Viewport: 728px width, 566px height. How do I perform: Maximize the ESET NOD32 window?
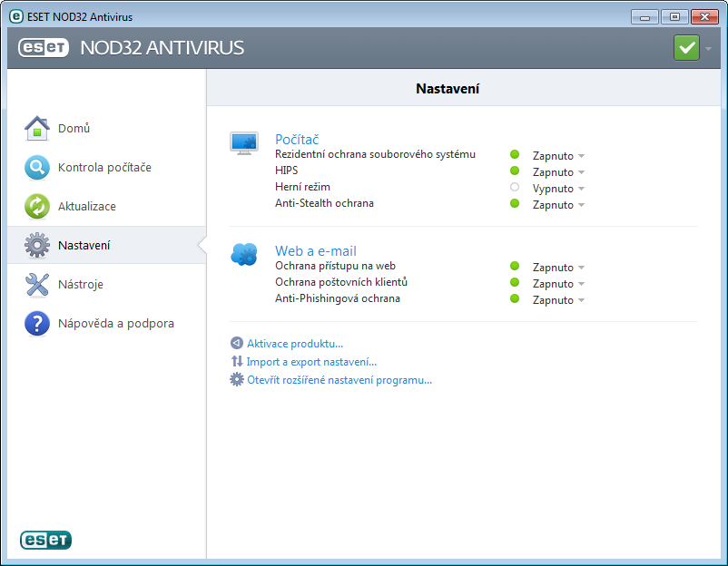click(674, 17)
